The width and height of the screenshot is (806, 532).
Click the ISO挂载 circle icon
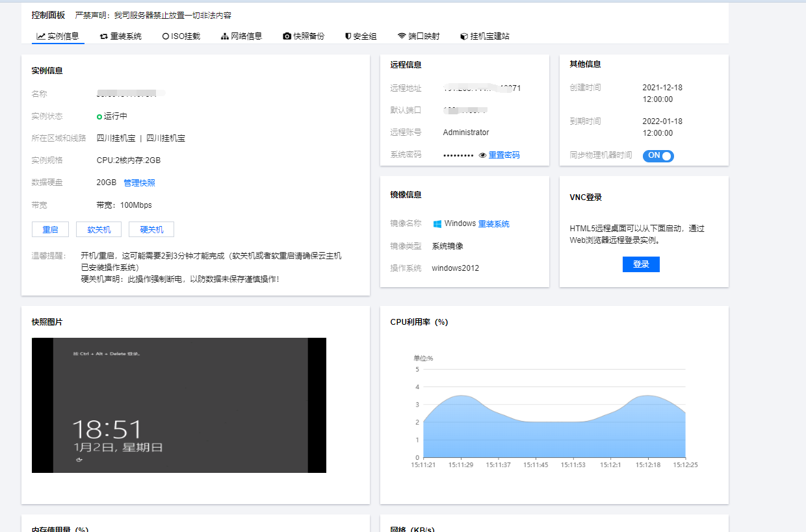(x=165, y=36)
